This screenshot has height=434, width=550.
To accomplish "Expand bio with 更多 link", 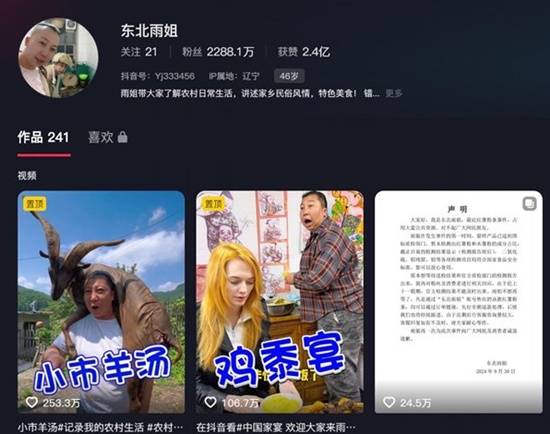I will click(394, 93).
